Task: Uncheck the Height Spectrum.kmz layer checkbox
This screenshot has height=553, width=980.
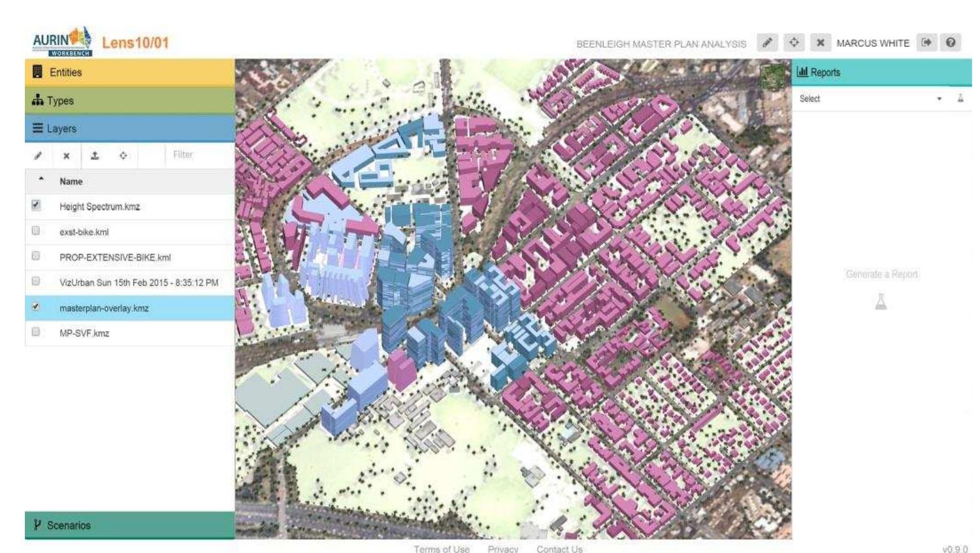Action: [36, 205]
